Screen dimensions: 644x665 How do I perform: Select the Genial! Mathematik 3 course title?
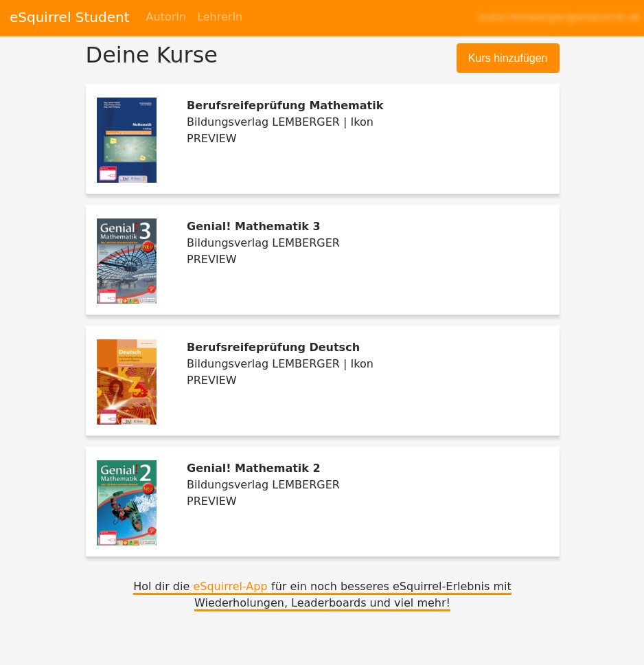(x=253, y=227)
